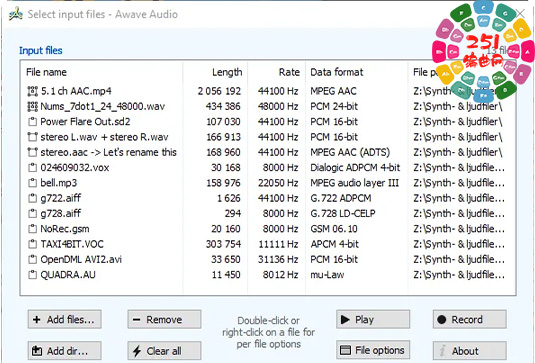
Task: Click the file icon for NoRec.gsm
Action: point(32,229)
